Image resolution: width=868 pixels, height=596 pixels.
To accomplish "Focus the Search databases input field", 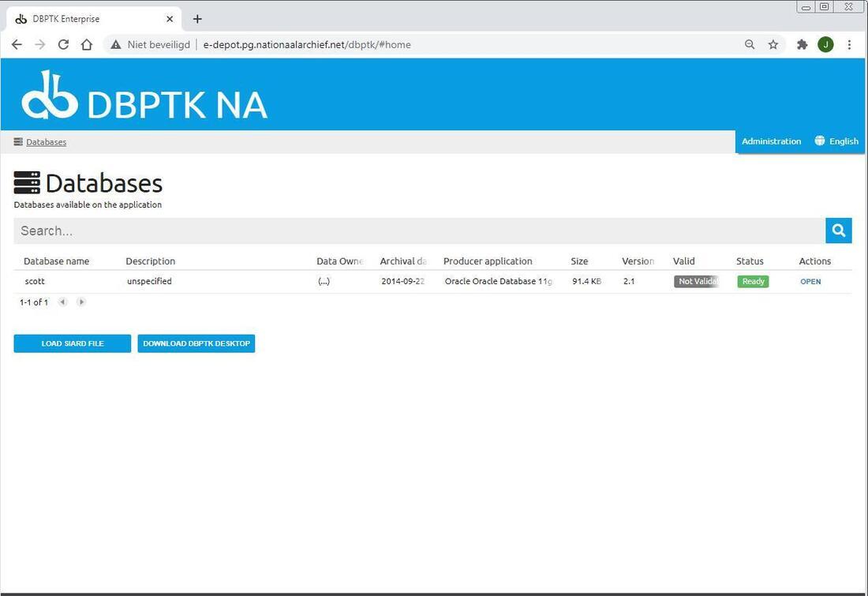I will pyautogui.click(x=419, y=231).
